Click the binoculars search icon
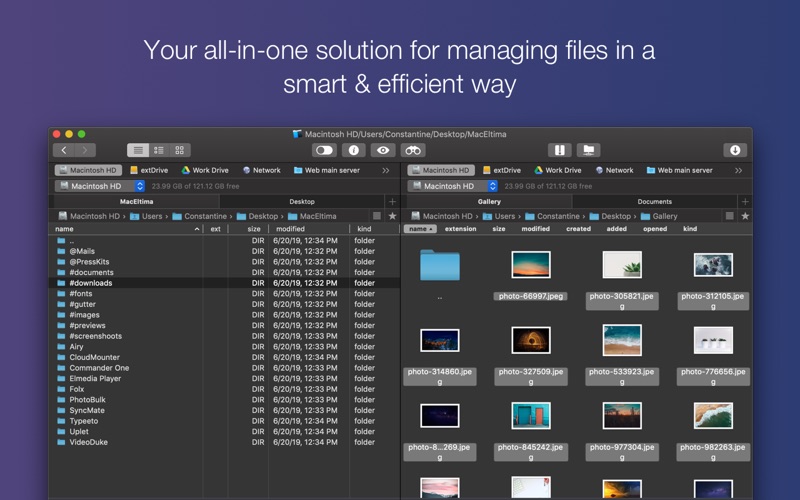The image size is (800, 500). 413,150
